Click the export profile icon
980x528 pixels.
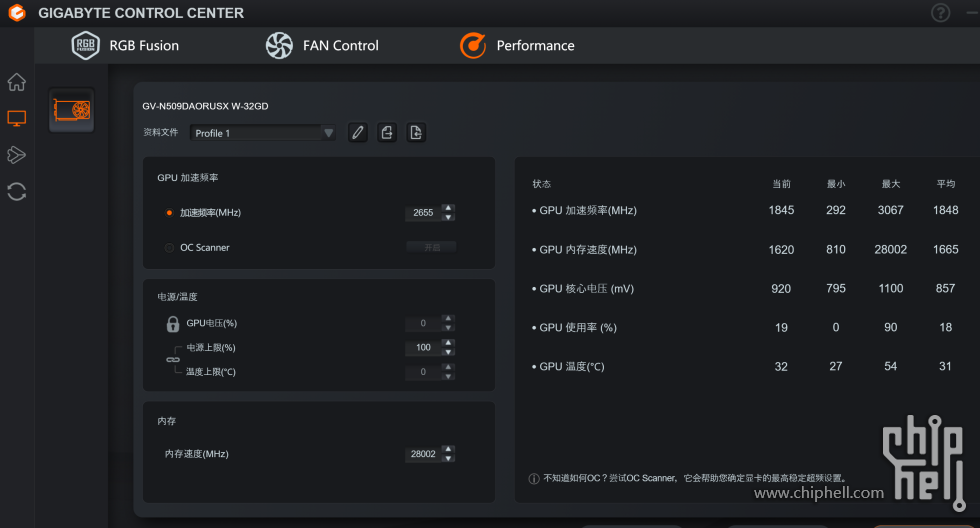[x=387, y=132]
